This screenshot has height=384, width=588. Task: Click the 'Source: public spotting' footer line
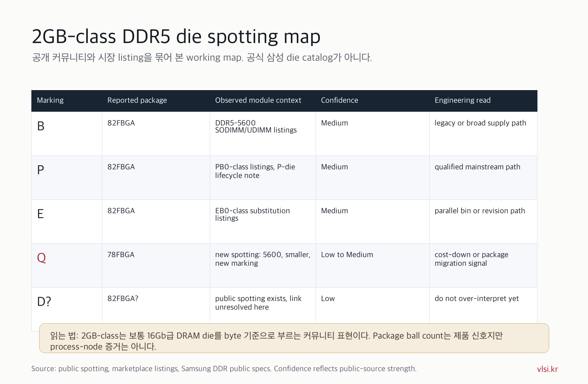point(224,369)
